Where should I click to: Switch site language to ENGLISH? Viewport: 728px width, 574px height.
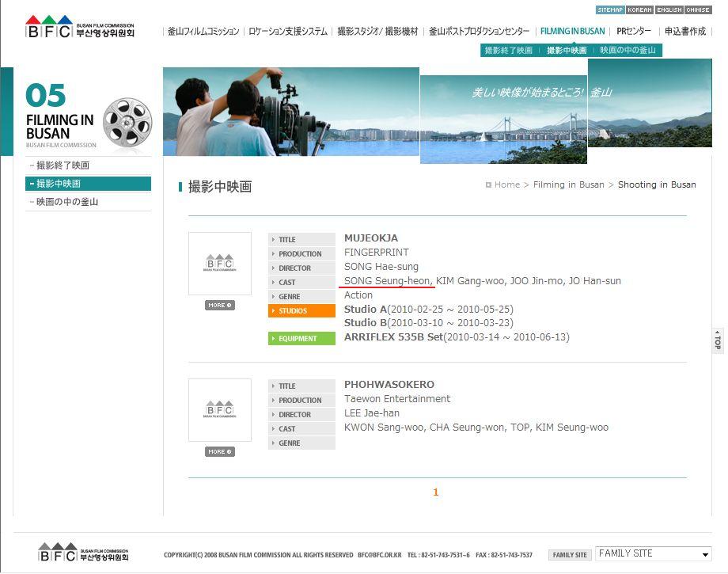(669, 10)
